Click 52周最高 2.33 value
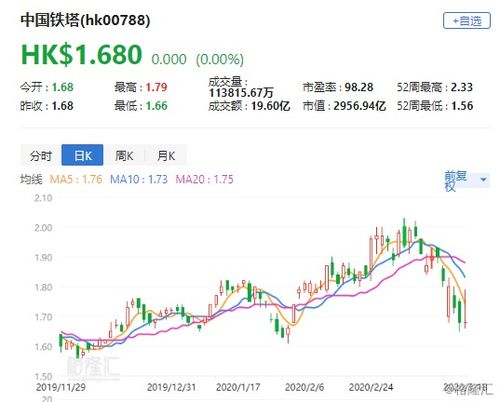The image size is (500, 402). click(x=462, y=87)
